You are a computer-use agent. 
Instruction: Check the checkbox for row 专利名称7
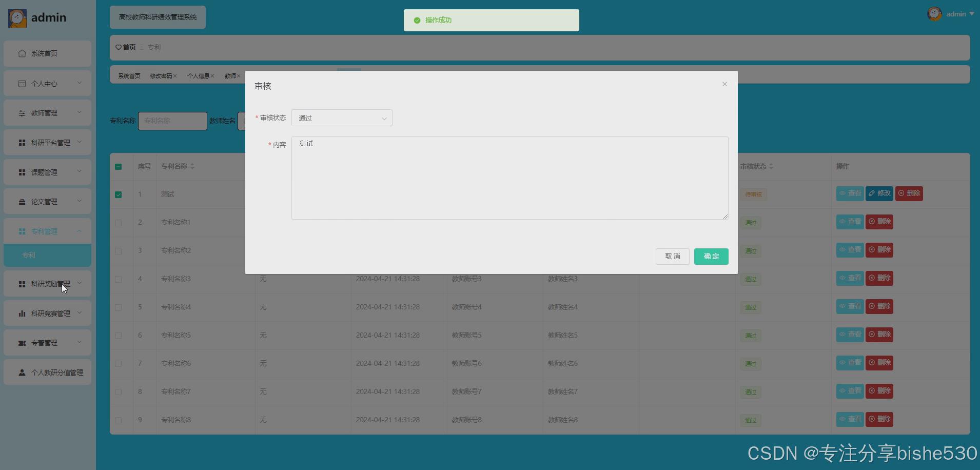(x=119, y=392)
